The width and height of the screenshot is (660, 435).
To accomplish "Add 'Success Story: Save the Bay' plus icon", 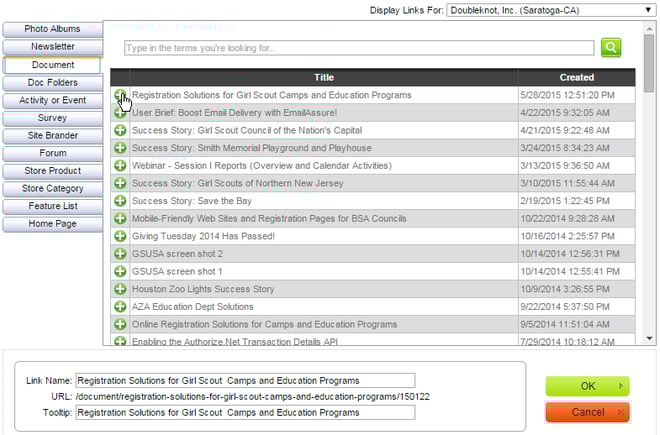I will click(120, 201).
